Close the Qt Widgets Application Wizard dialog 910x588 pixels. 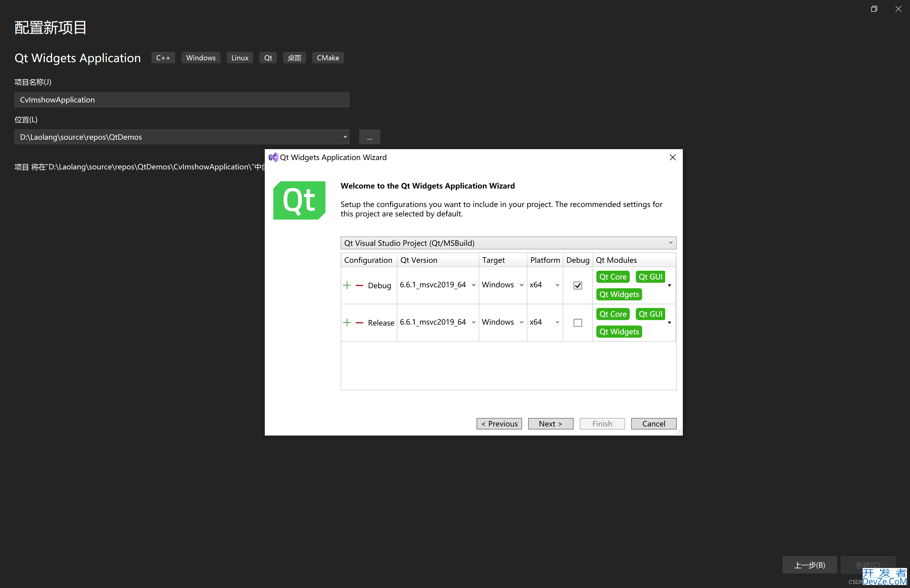click(673, 157)
